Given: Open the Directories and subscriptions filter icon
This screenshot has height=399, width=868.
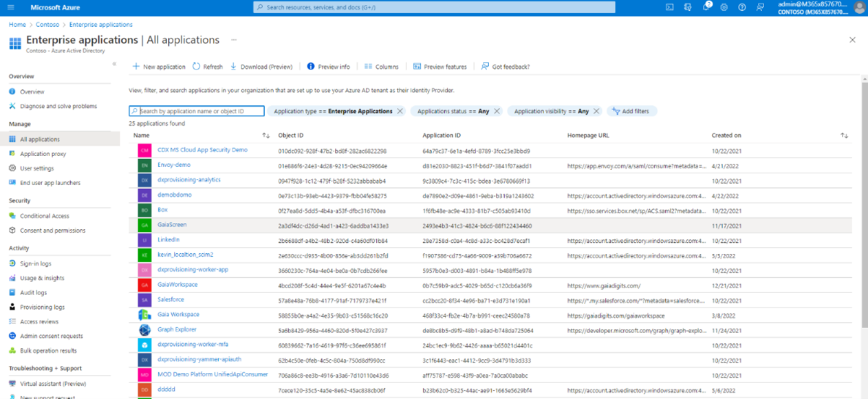Looking at the screenshot, I should tap(687, 8).
